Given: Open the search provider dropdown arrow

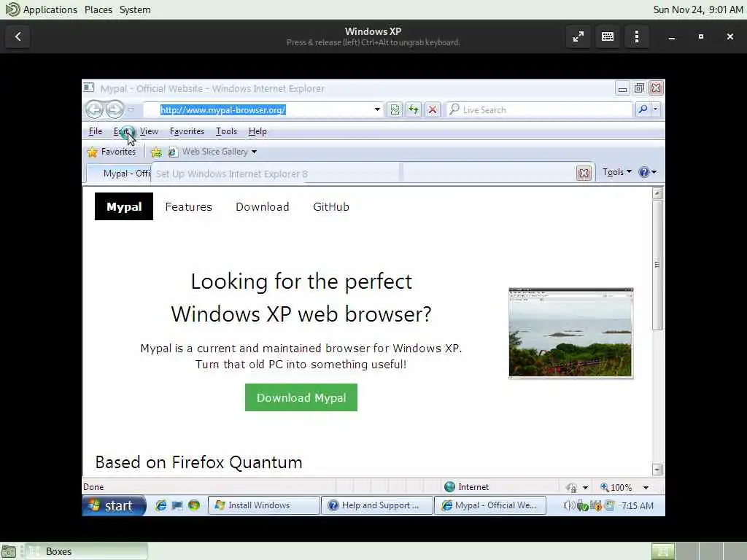Looking at the screenshot, I should pos(656,109).
